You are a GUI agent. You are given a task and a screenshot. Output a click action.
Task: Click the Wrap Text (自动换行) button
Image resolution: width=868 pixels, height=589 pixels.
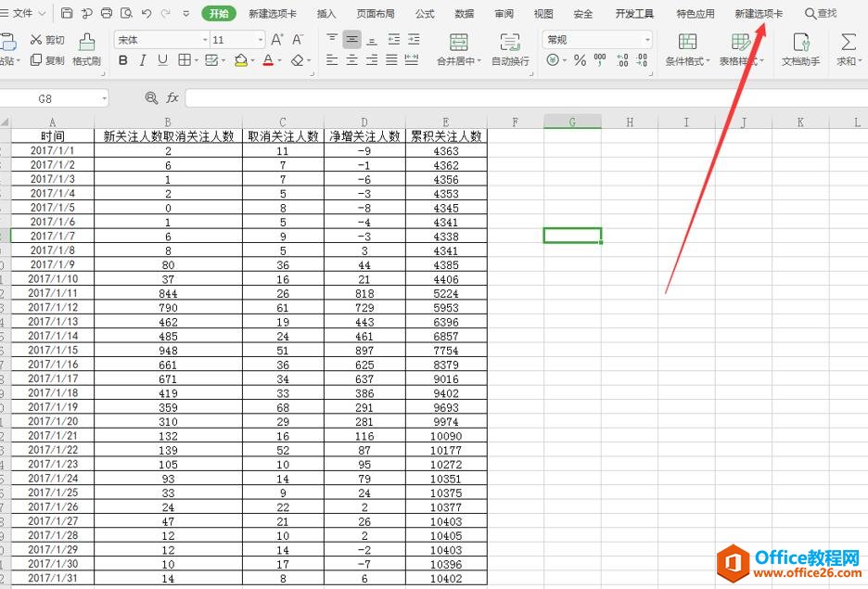510,50
